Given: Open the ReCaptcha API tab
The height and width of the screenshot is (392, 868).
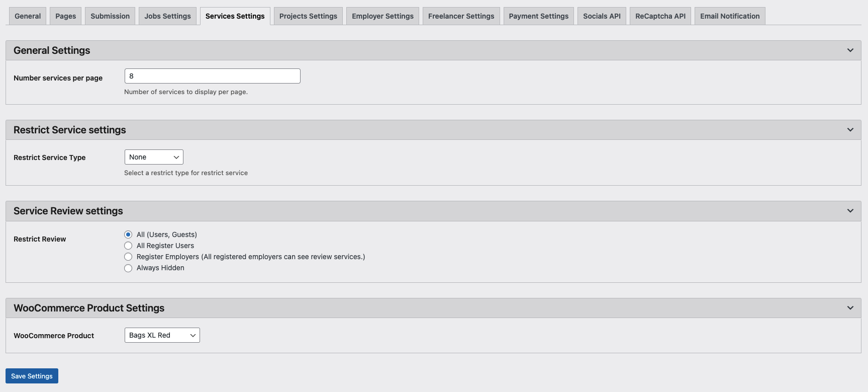Looking at the screenshot, I should (x=660, y=16).
